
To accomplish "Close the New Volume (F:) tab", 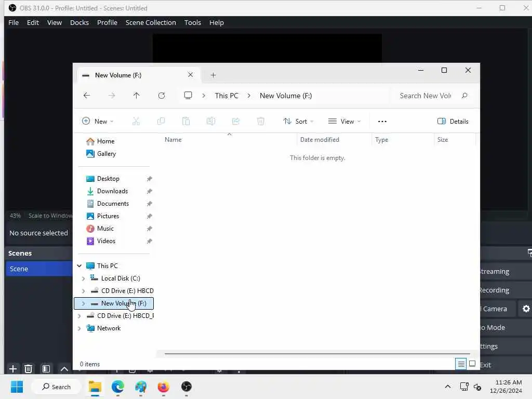I will click(x=190, y=75).
